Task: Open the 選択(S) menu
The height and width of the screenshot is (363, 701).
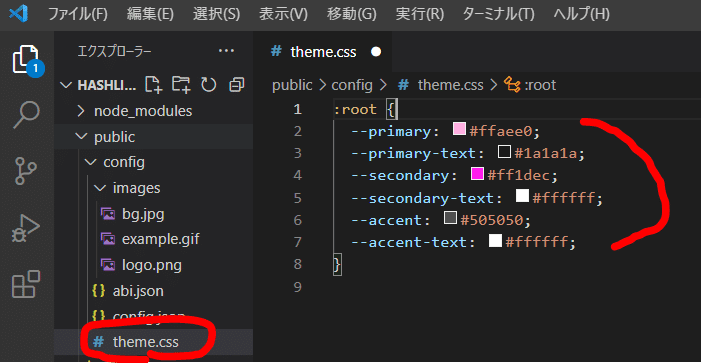Action: click(216, 15)
